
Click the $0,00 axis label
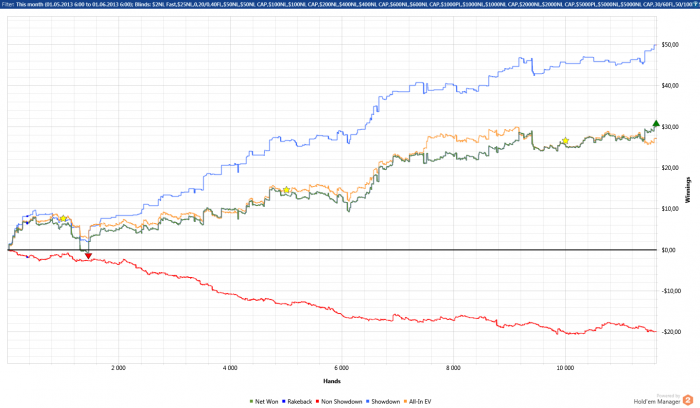[670, 250]
